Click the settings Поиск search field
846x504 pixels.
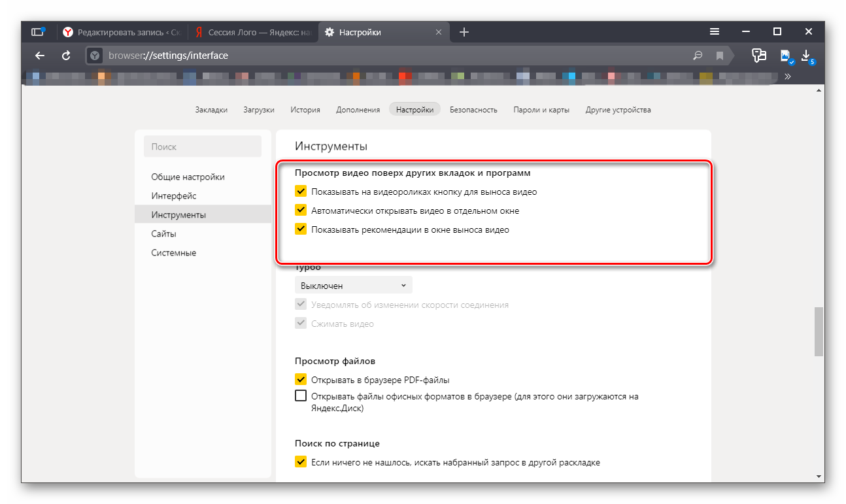[203, 146]
